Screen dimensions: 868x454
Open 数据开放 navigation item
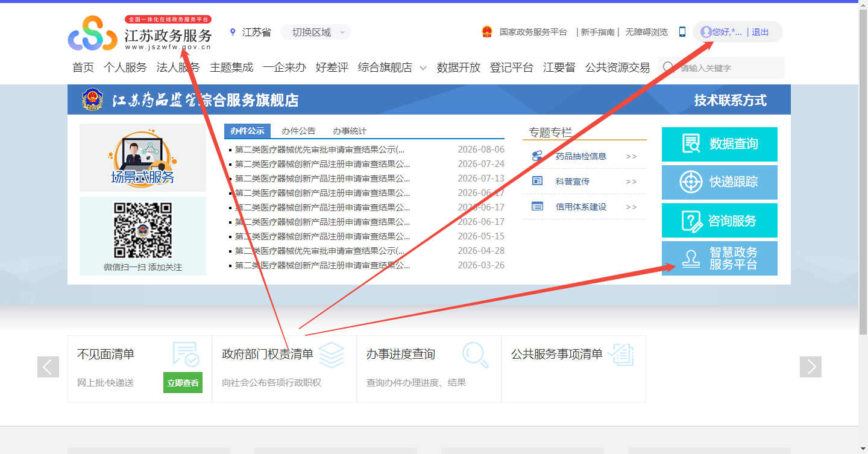[x=459, y=68]
